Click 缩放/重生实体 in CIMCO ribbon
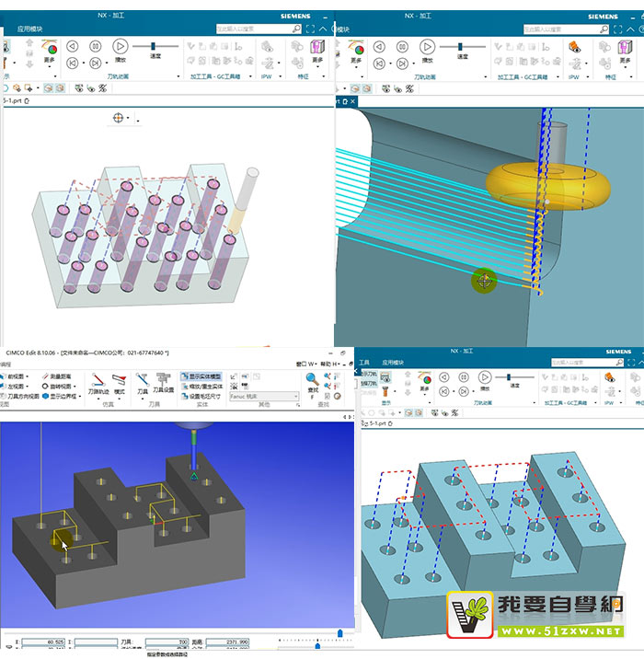 (x=202, y=387)
